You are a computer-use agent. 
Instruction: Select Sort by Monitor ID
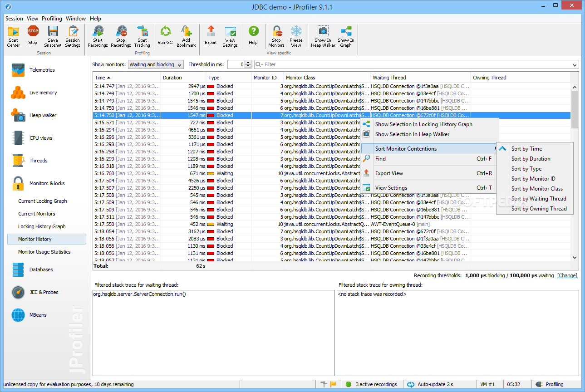pos(535,179)
